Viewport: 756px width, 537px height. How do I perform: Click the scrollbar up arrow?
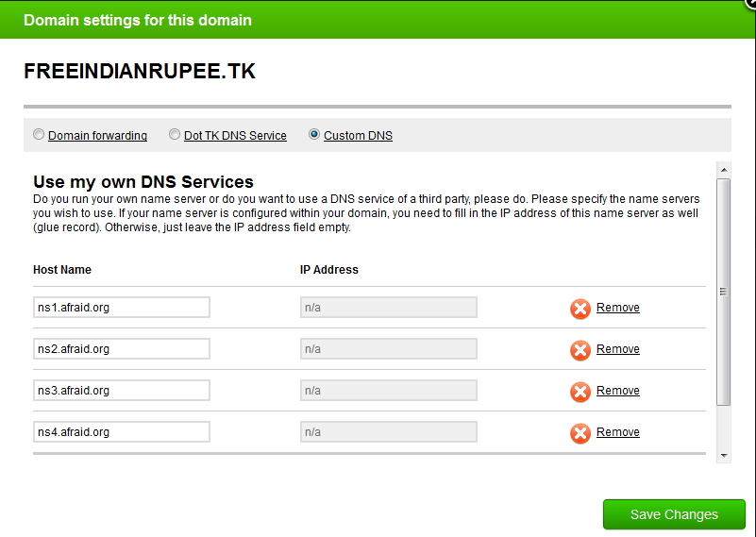pos(724,170)
